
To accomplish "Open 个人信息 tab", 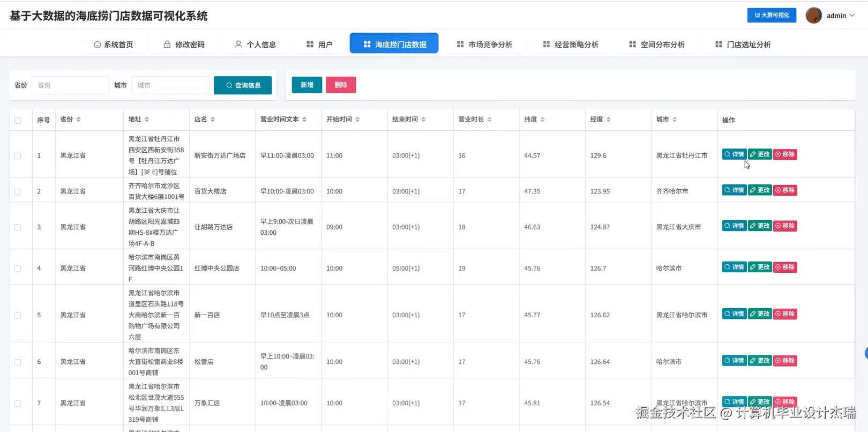I will pyautogui.click(x=256, y=44).
